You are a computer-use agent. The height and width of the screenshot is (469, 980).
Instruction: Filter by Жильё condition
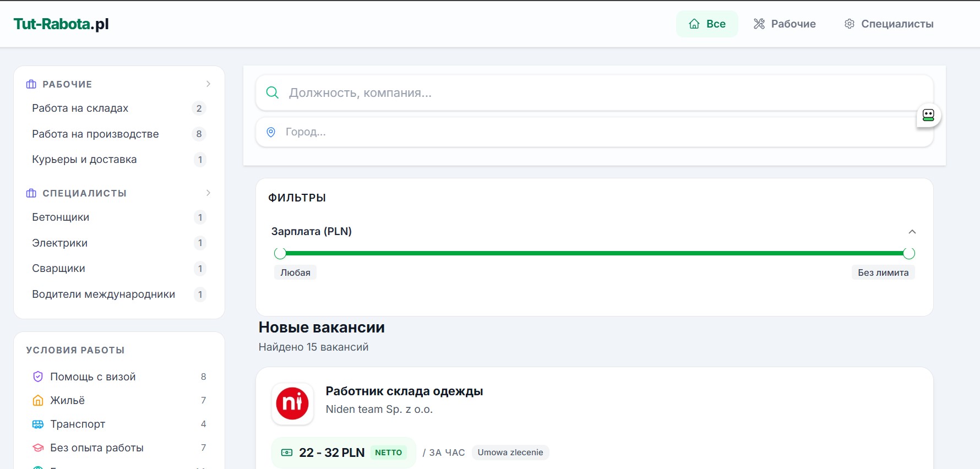(119, 400)
